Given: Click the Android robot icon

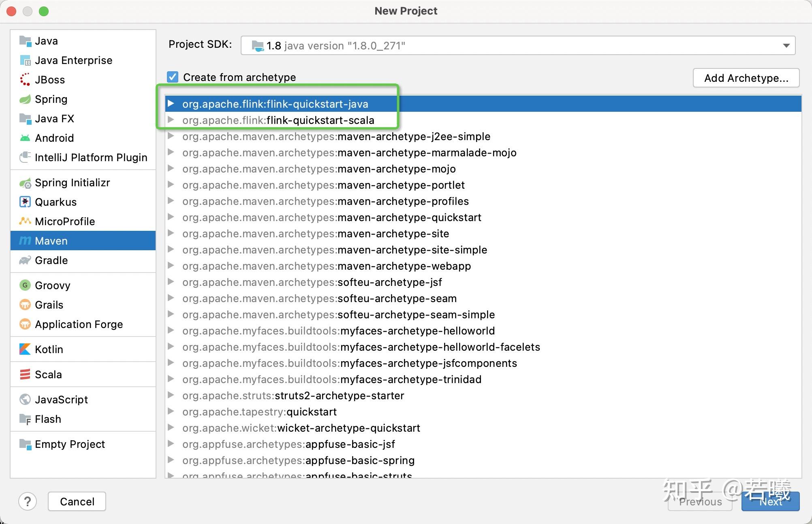Looking at the screenshot, I should click(25, 138).
